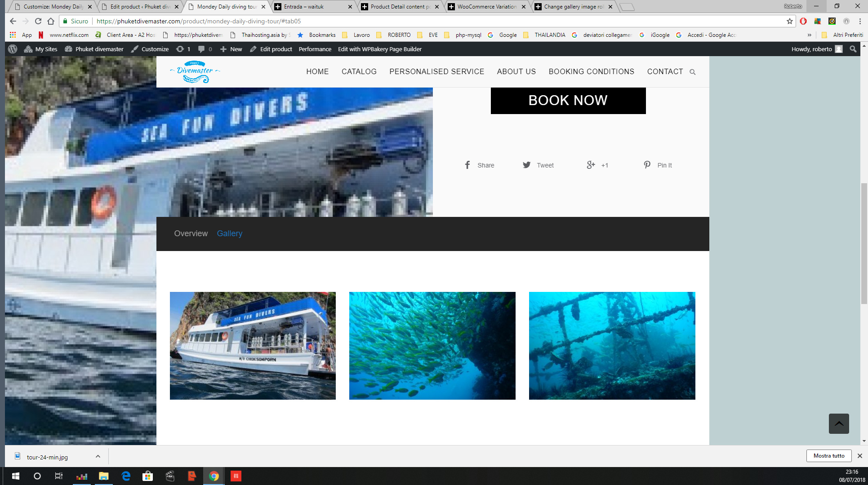Viewport: 868px width, 485px height.
Task: Click the browser forward arrow
Action: point(26,21)
